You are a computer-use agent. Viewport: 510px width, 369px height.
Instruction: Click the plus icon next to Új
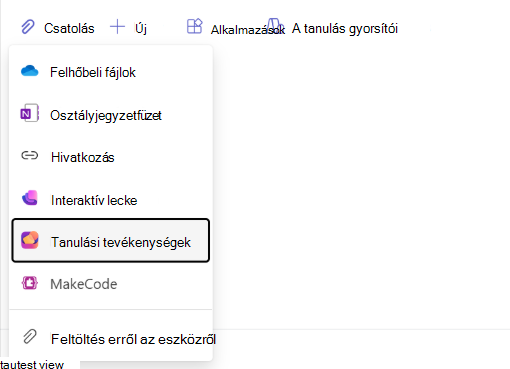pos(117,27)
